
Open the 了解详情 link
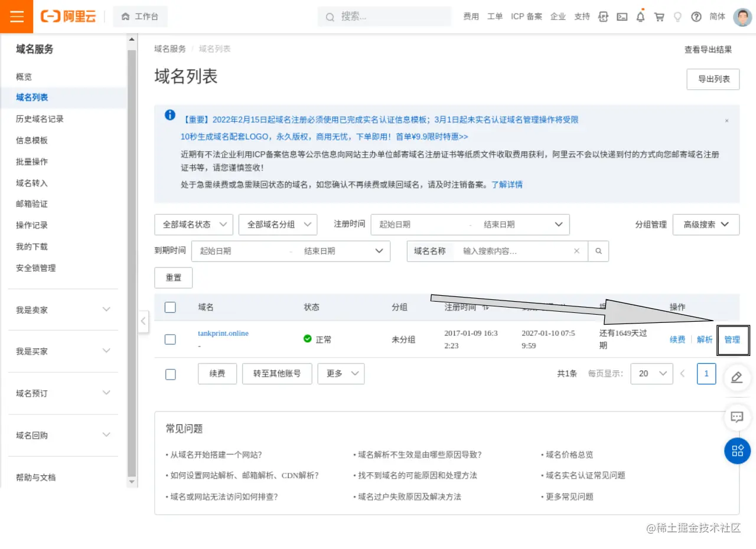click(507, 184)
